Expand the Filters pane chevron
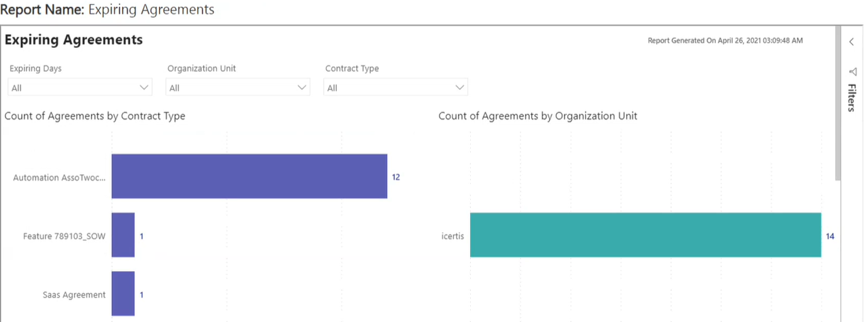Screen dimensions: 868x322 (x=852, y=42)
